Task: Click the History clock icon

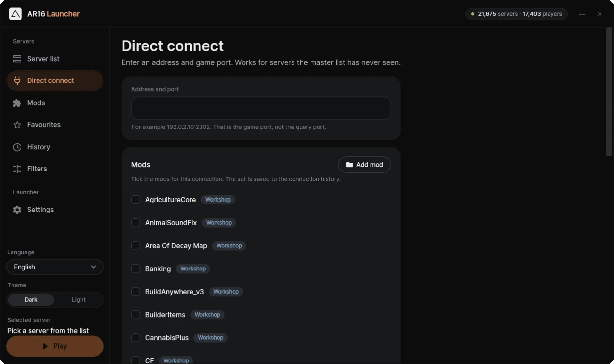Action: 17,147
